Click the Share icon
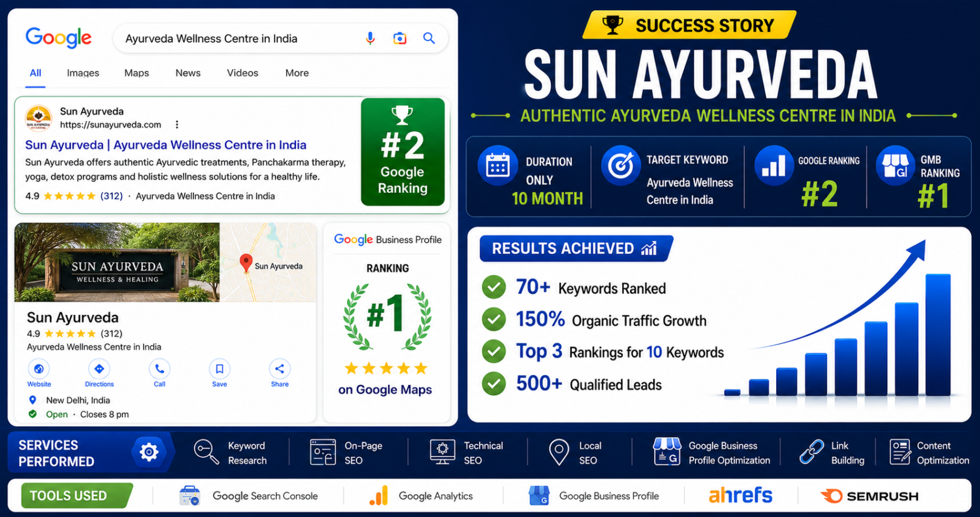Image resolution: width=980 pixels, height=517 pixels. point(280,369)
